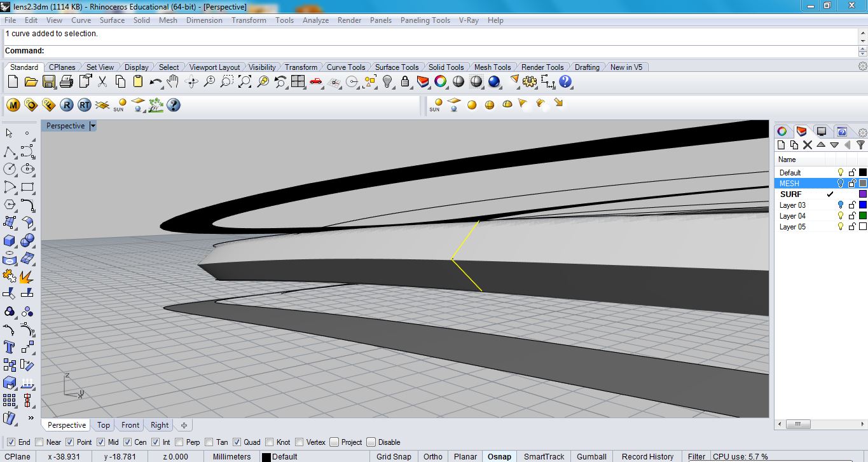Image resolution: width=868 pixels, height=462 pixels.
Task: Click the Filter funnel icon in layers panel
Action: (860, 145)
